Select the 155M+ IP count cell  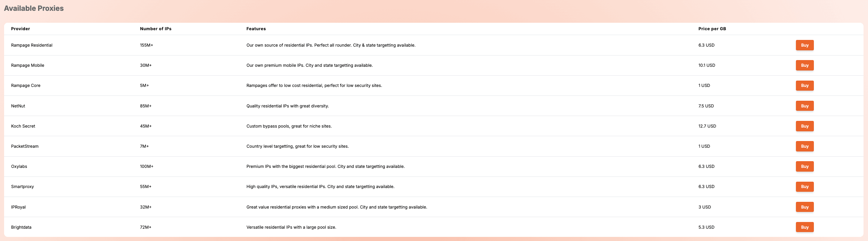click(146, 45)
